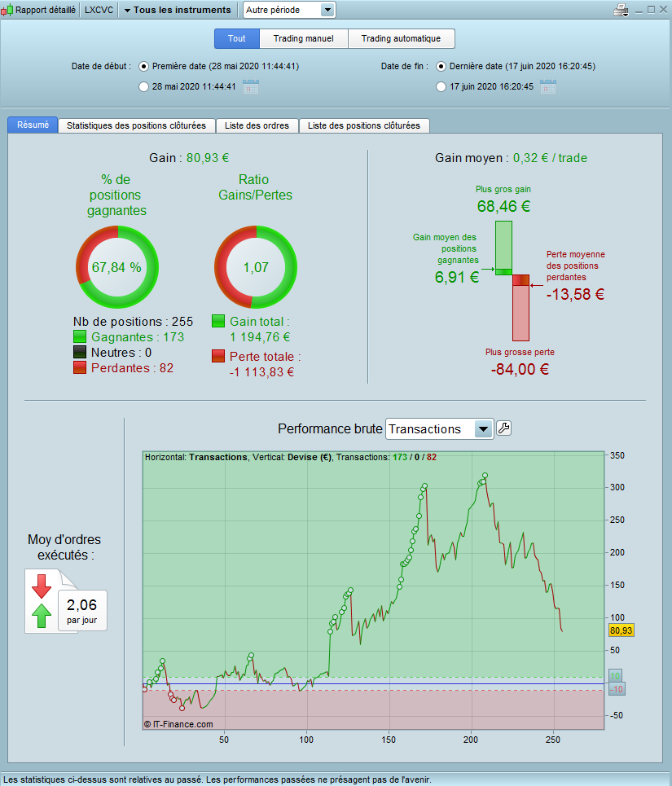Select the Dernière date radio option

(441, 66)
